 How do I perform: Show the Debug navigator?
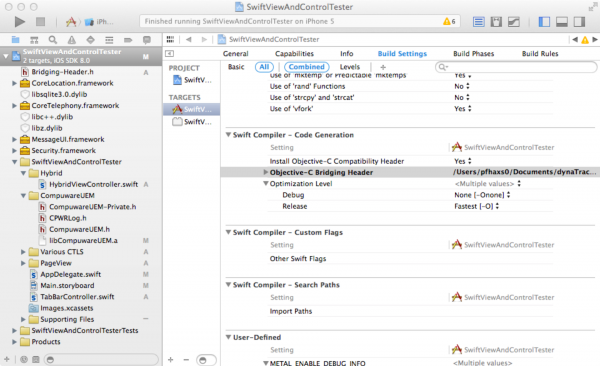click(109, 39)
